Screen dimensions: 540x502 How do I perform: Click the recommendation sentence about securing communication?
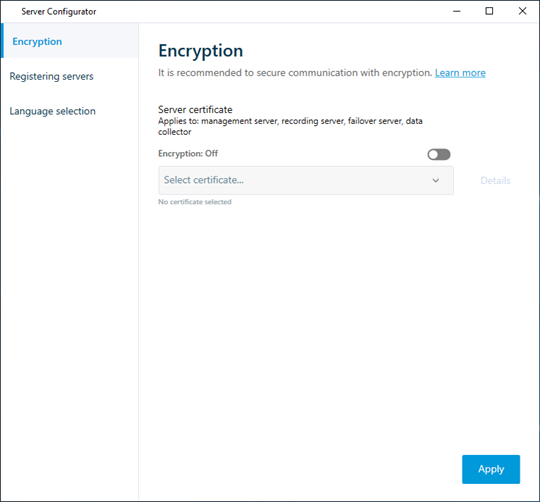point(295,73)
